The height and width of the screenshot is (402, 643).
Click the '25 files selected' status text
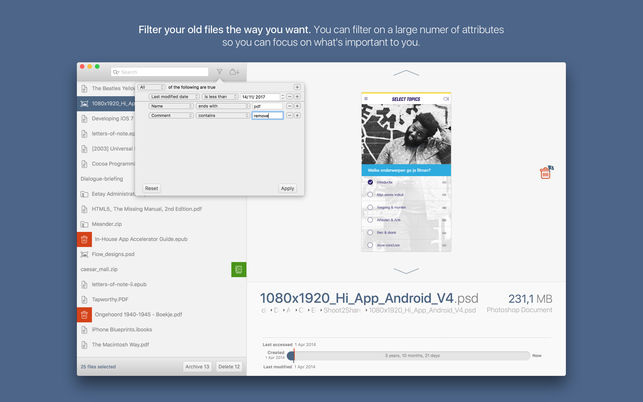coord(98,367)
